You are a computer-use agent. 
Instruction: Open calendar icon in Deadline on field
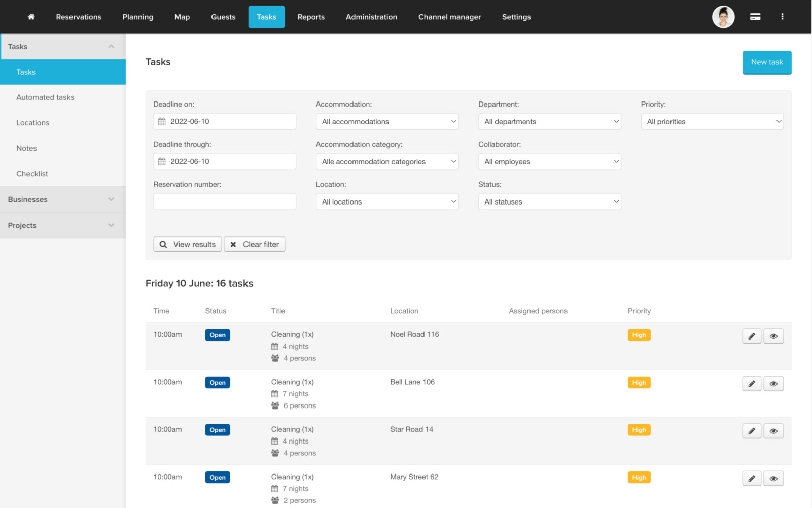pyautogui.click(x=162, y=122)
